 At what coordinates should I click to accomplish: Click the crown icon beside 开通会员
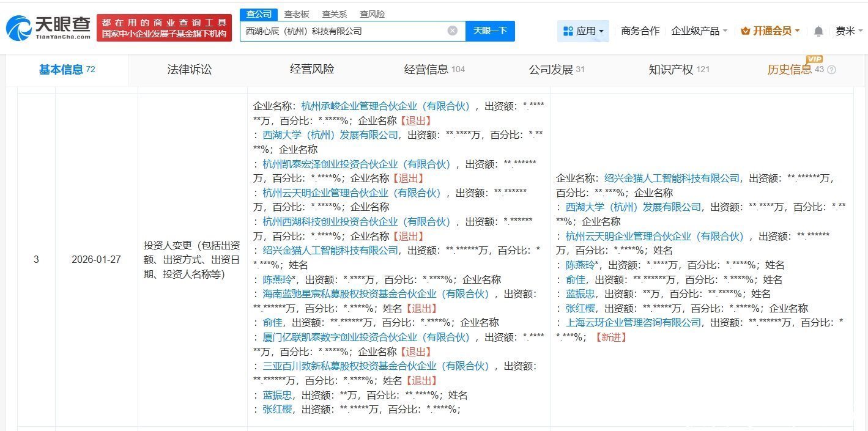(745, 31)
